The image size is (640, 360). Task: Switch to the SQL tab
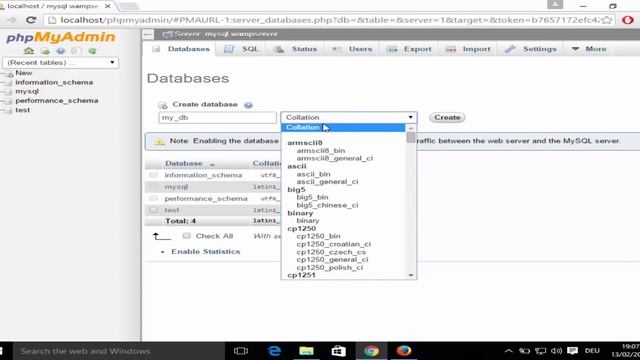pos(241,49)
